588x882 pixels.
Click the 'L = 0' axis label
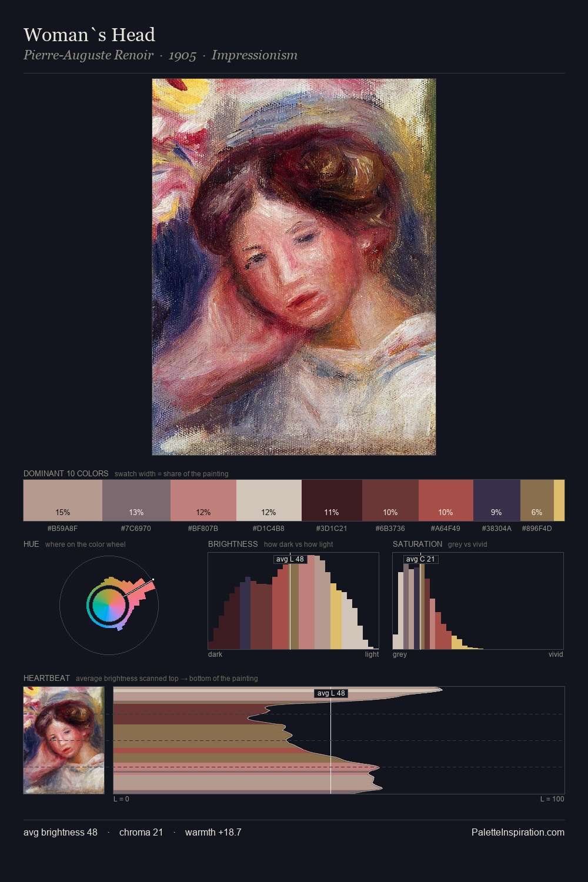click(x=121, y=799)
